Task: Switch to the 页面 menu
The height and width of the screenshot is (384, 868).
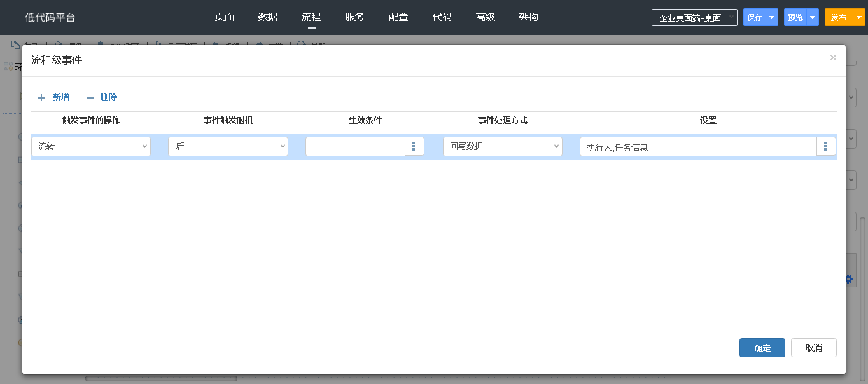Action: (x=225, y=17)
